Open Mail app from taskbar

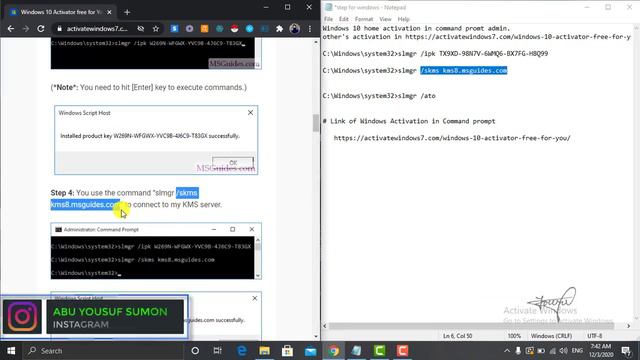point(311,351)
